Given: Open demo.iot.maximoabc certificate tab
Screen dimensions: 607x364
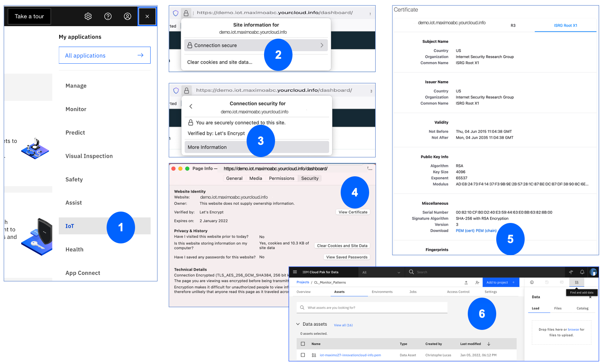Looking at the screenshot, I should [452, 23].
